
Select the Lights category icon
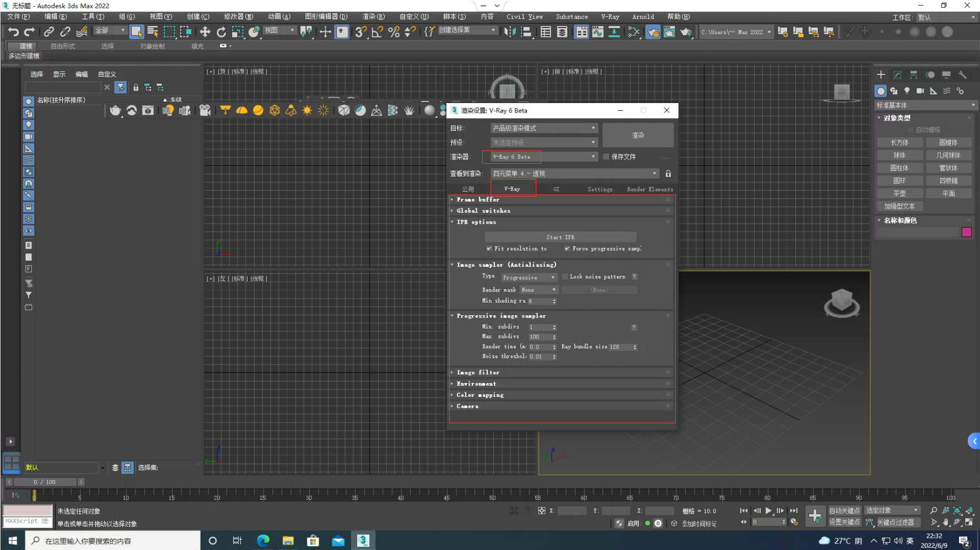(x=907, y=91)
